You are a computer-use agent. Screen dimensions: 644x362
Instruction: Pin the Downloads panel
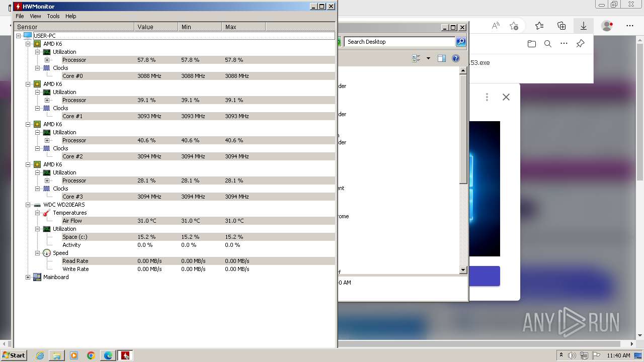pyautogui.click(x=580, y=44)
